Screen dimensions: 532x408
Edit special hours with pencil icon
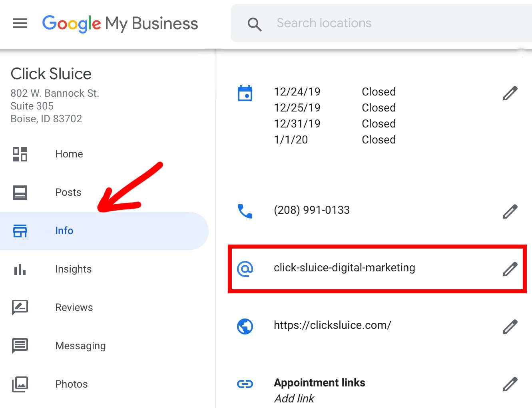pos(510,93)
